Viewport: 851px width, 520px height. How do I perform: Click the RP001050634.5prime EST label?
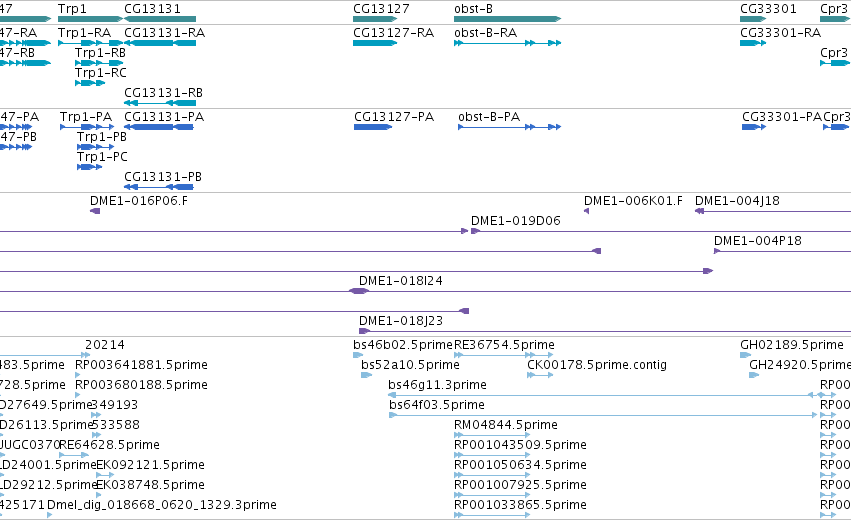coord(520,465)
